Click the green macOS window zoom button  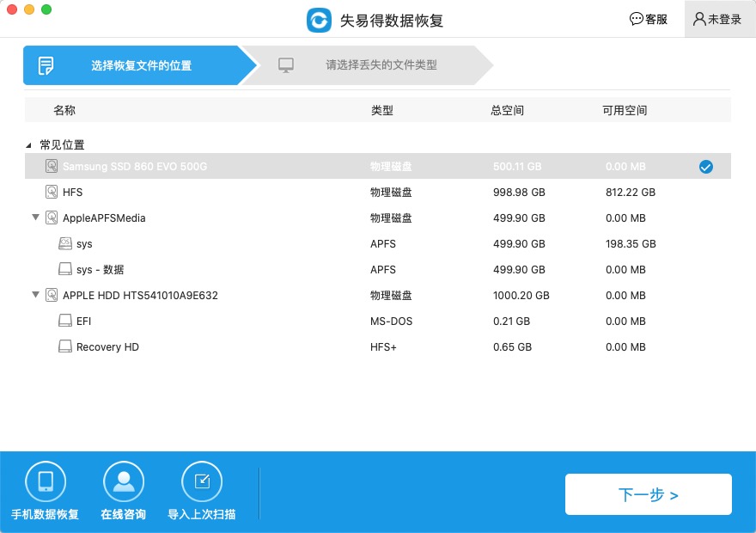(x=46, y=9)
